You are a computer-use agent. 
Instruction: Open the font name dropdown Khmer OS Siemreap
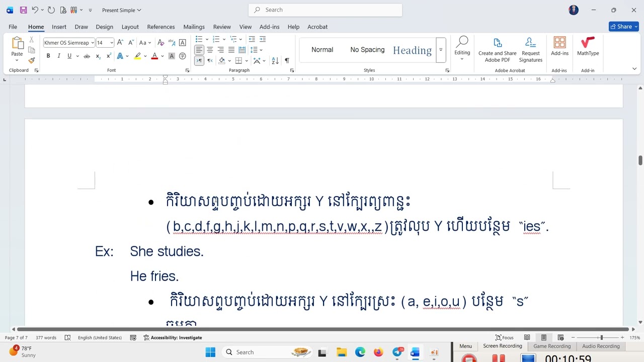[93, 43]
